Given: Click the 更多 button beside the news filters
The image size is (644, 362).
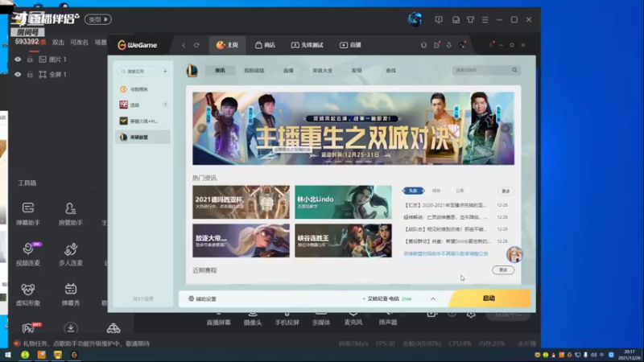Looking at the screenshot, I should tap(506, 191).
